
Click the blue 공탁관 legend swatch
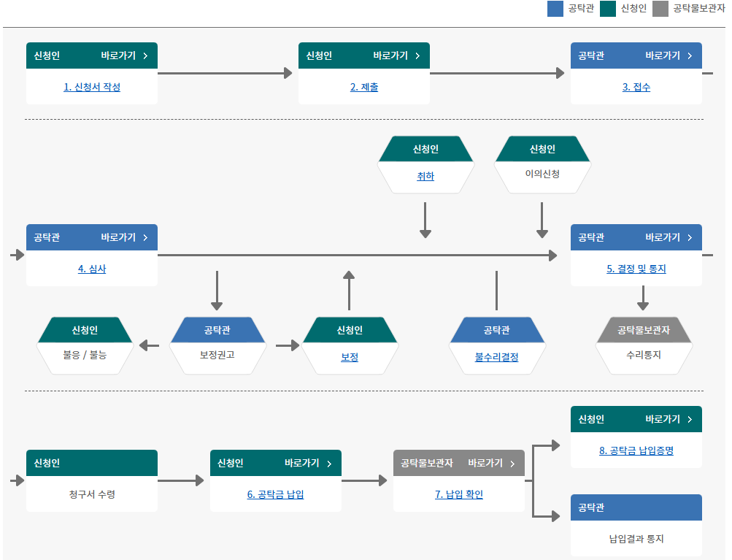click(555, 9)
